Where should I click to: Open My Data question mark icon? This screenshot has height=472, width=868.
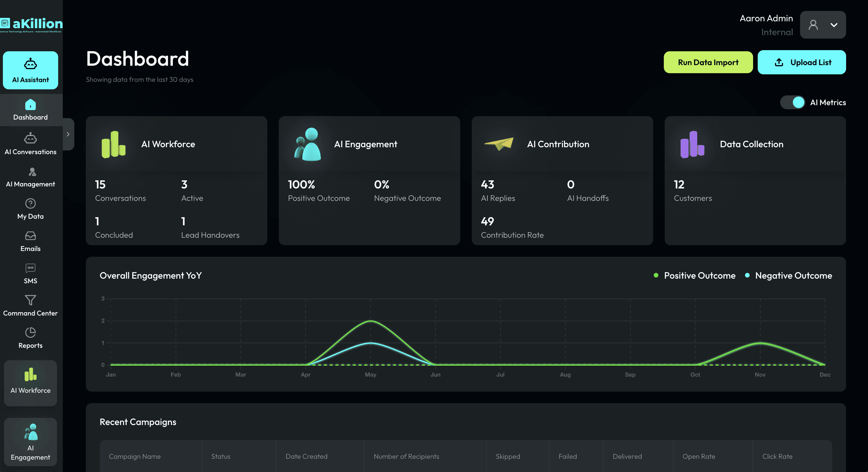coord(30,204)
